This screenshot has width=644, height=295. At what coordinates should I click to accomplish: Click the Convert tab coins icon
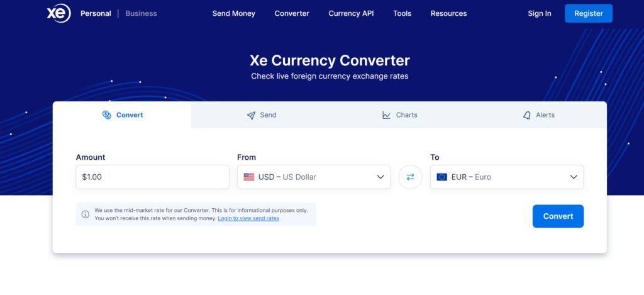coord(107,115)
